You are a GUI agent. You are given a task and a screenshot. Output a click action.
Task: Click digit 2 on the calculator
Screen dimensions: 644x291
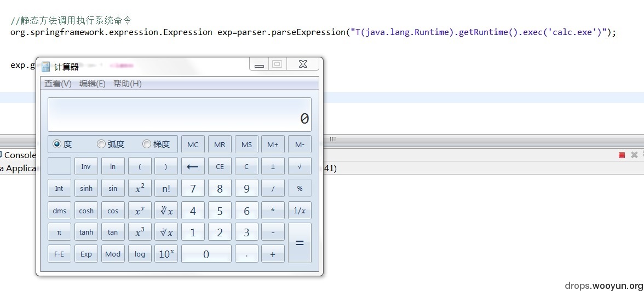pos(220,232)
